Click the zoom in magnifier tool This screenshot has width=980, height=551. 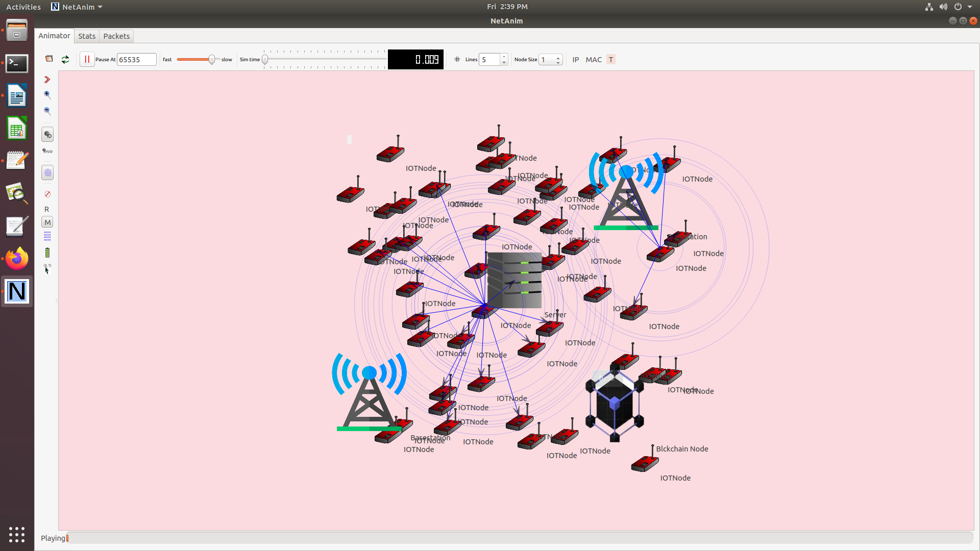click(47, 95)
